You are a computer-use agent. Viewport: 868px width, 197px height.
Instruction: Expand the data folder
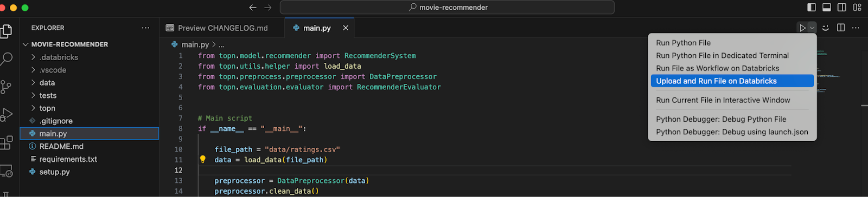tap(90, 83)
